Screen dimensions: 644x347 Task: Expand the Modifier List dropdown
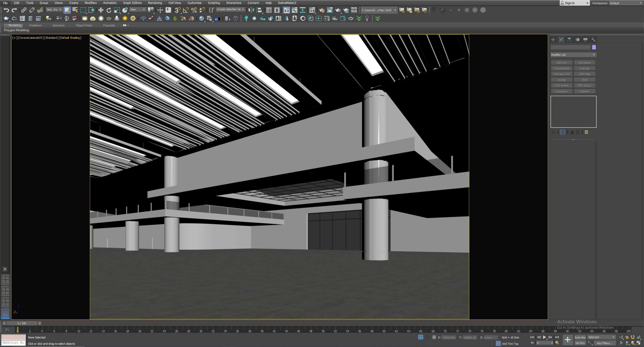click(x=573, y=55)
